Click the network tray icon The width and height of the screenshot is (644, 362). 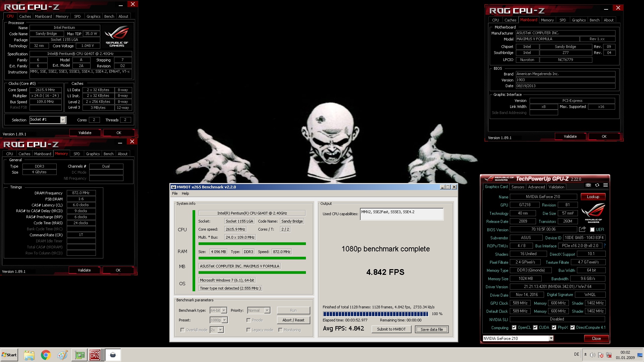[x=608, y=355]
